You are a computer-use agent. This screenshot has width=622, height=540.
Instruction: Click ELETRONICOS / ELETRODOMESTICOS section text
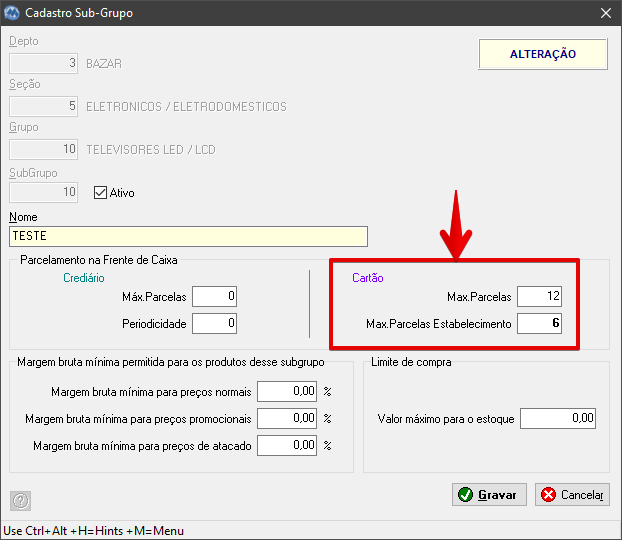click(x=186, y=107)
